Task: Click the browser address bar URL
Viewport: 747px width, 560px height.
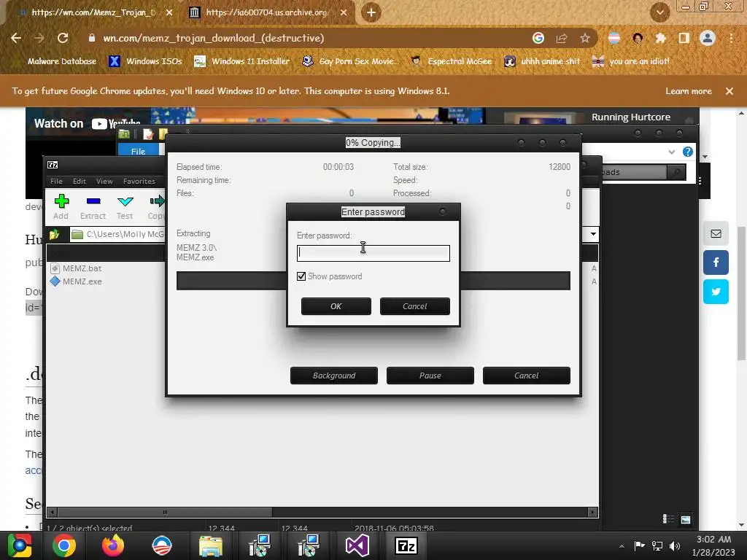Action: coord(214,38)
